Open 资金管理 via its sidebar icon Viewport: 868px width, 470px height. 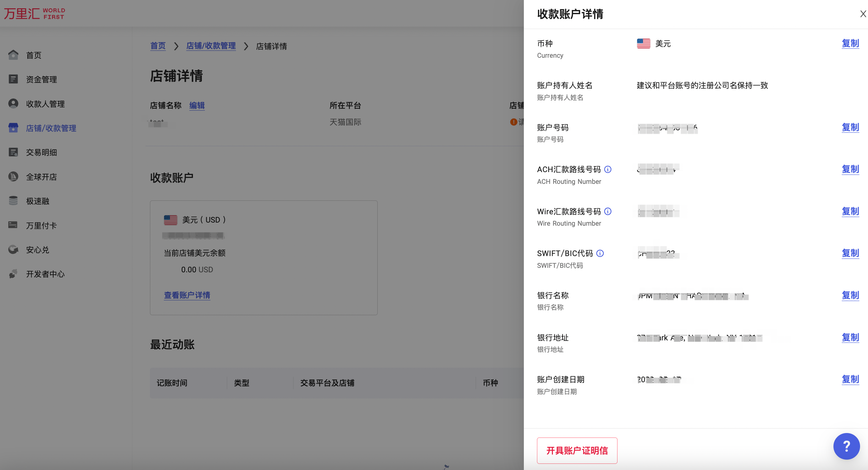[13, 79]
